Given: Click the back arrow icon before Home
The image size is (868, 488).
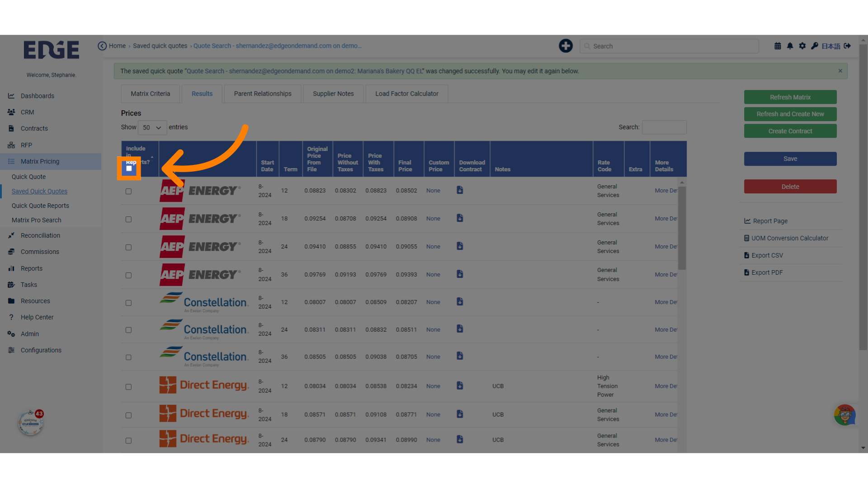Looking at the screenshot, I should [x=102, y=46].
